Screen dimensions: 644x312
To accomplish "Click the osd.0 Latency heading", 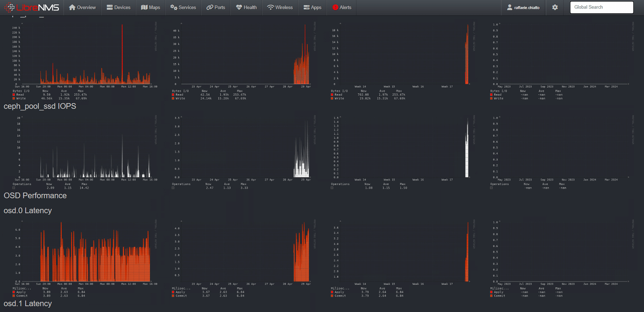I will (x=28, y=210).
